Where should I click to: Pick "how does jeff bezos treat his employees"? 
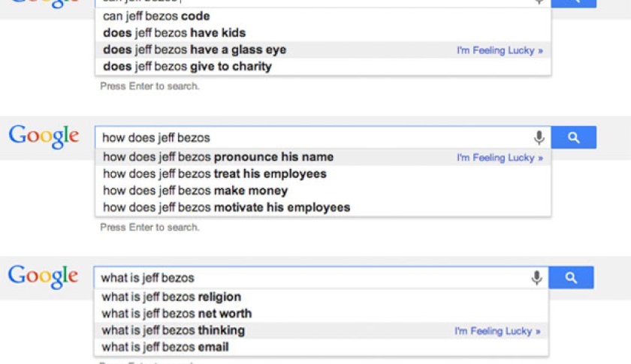[x=215, y=174]
